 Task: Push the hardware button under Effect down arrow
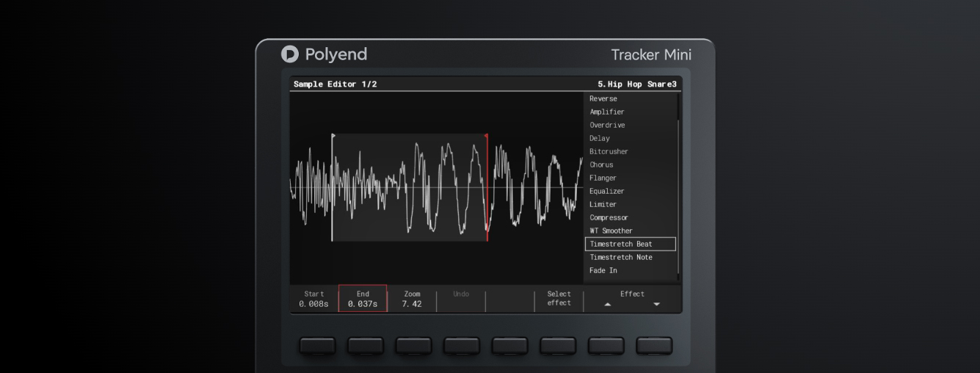click(654, 345)
